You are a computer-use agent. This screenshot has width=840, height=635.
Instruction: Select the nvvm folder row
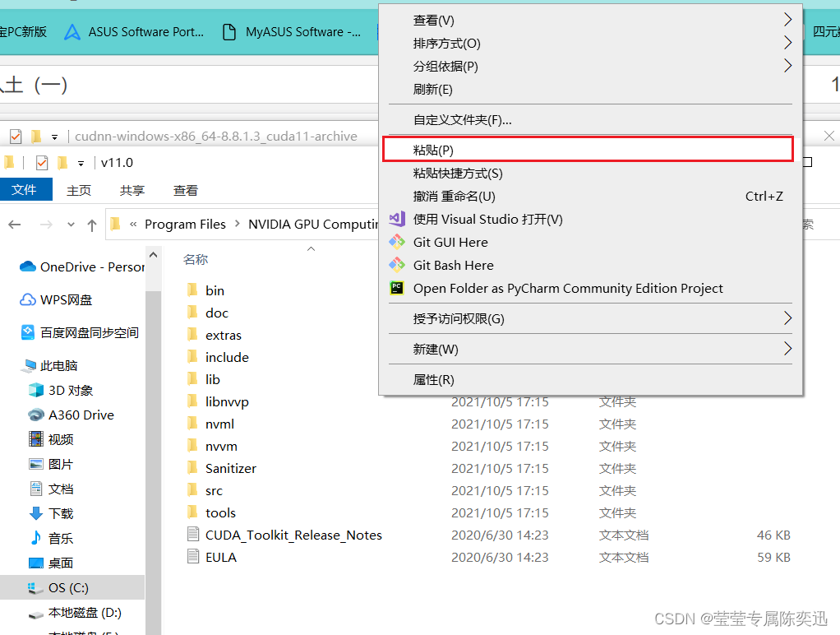point(487,446)
